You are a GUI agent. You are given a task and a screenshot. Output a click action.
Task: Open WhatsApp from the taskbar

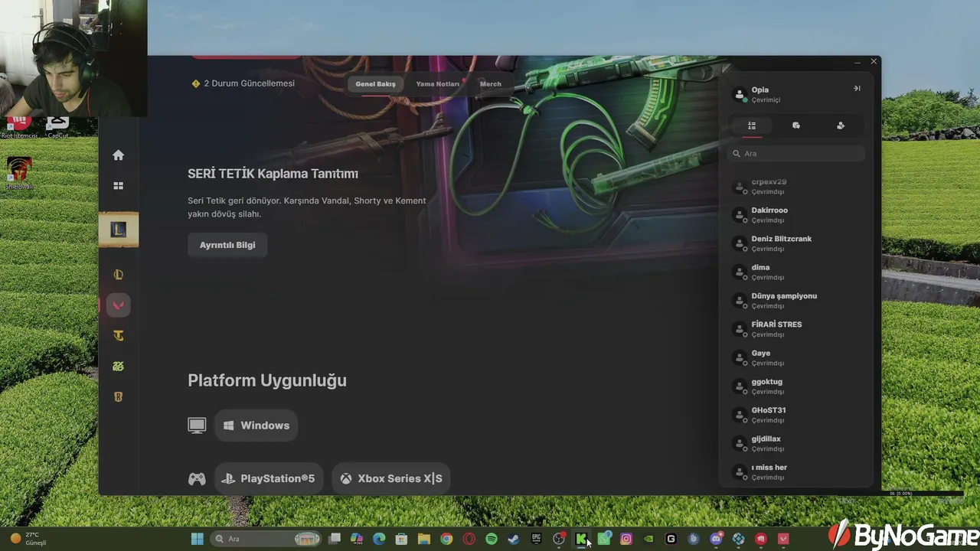[x=604, y=539]
